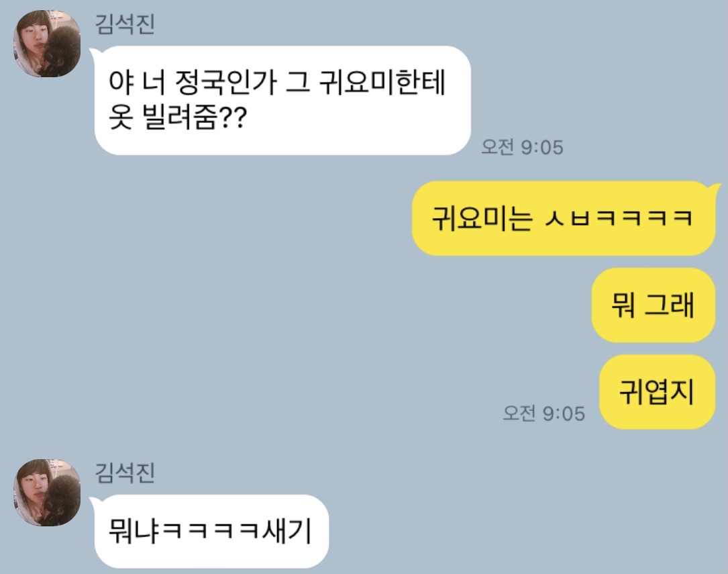Click the word '귀요미한테' in the first message
This screenshot has width=728, height=574.
(x=382, y=83)
